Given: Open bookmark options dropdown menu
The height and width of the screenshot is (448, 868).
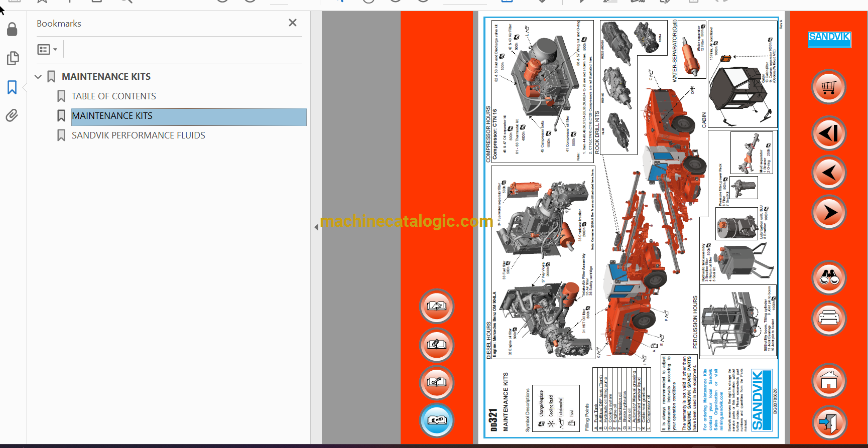Looking at the screenshot, I should (x=47, y=49).
